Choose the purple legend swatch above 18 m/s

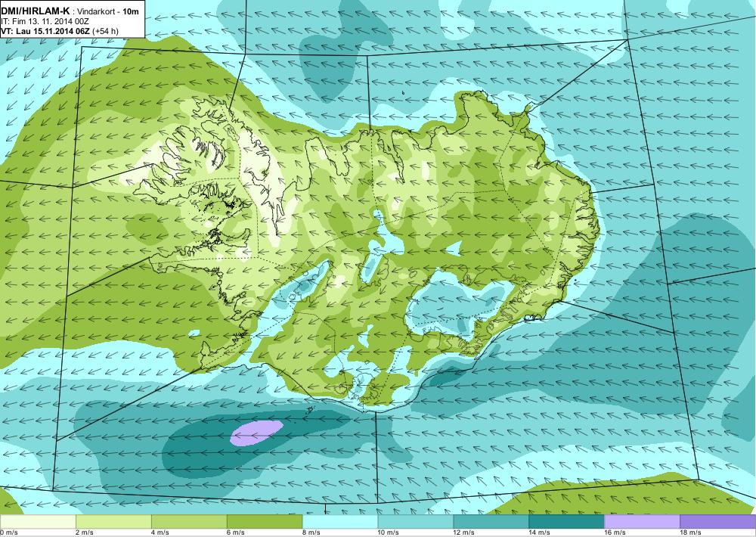point(718,522)
